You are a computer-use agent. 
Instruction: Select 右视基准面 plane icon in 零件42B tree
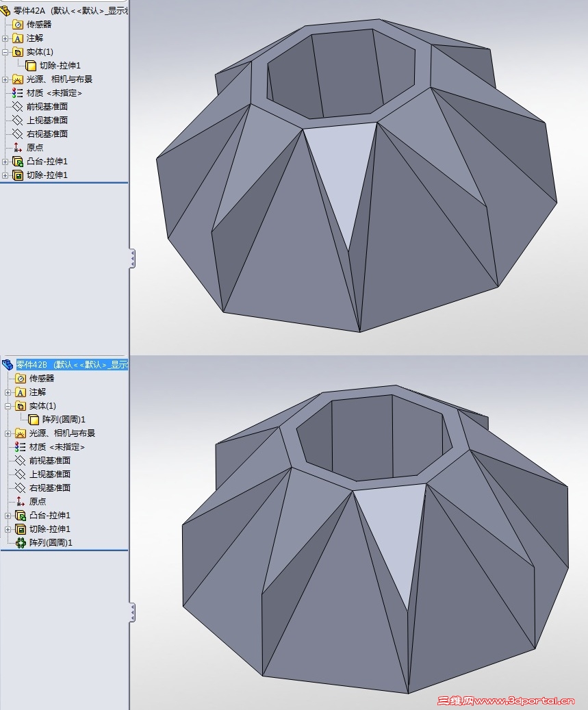[x=21, y=488]
